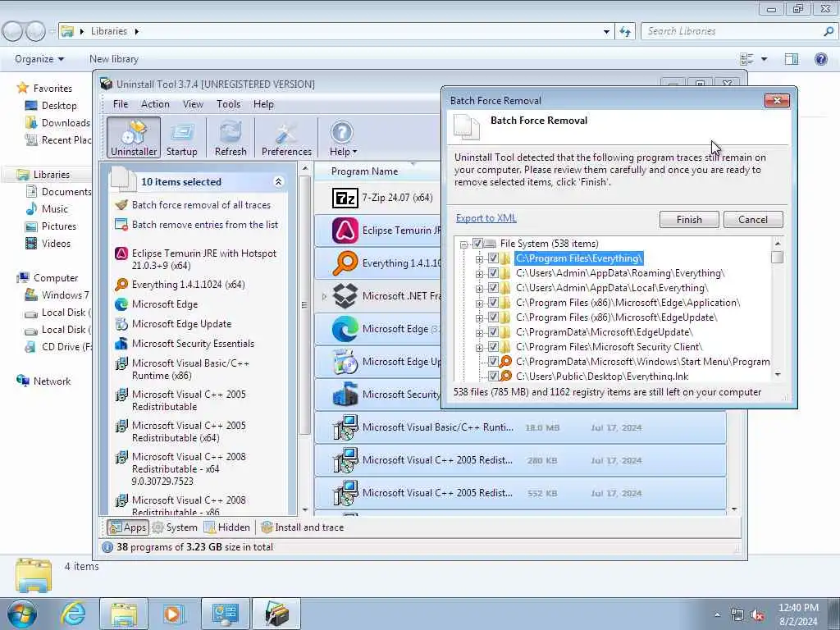This screenshot has height=630, width=840.
Task: Switch to the Hidden tab
Action: pyautogui.click(x=228, y=527)
